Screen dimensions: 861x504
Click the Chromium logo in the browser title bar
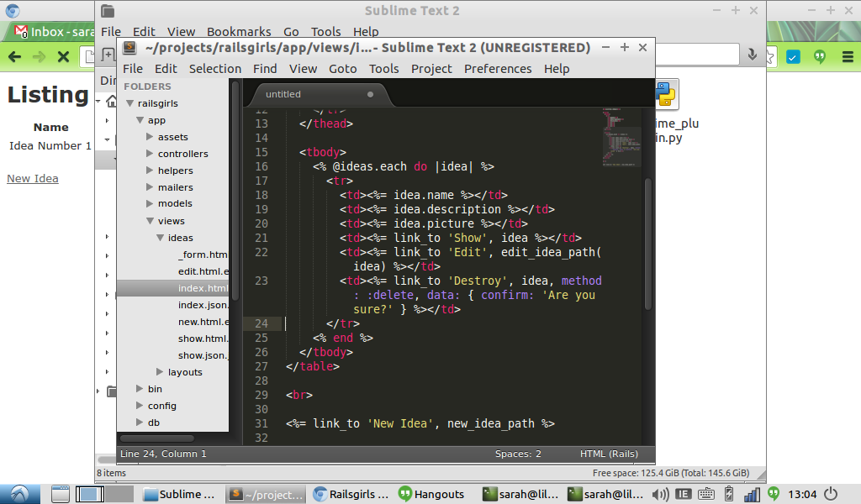[x=12, y=10]
